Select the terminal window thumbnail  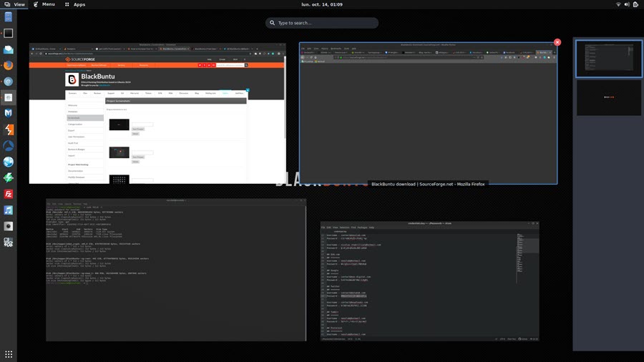[176, 270]
